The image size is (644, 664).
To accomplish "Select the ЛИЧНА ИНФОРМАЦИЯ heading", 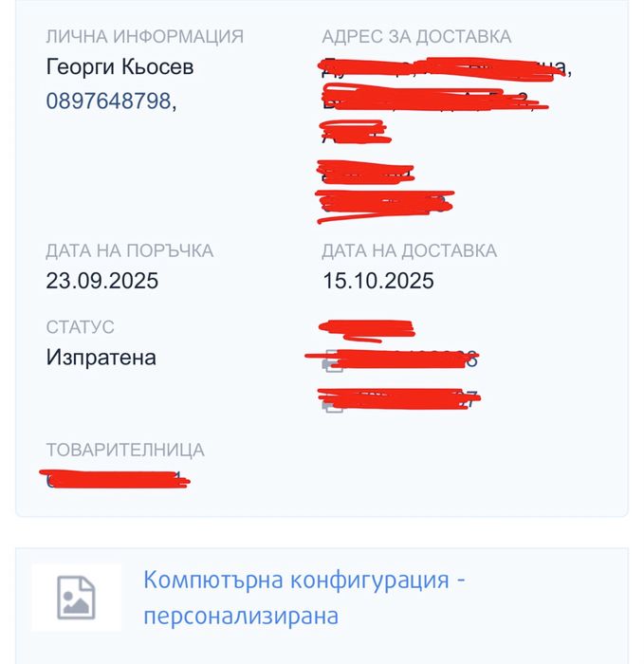I will coord(144,37).
